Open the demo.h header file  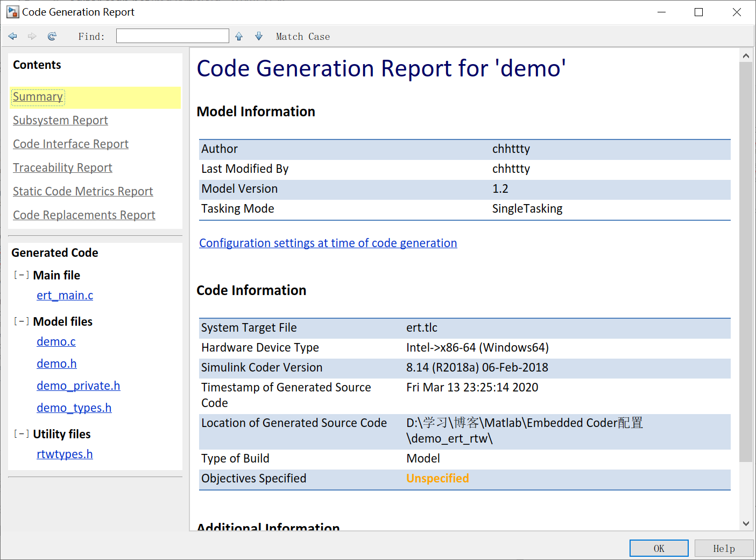click(x=56, y=364)
